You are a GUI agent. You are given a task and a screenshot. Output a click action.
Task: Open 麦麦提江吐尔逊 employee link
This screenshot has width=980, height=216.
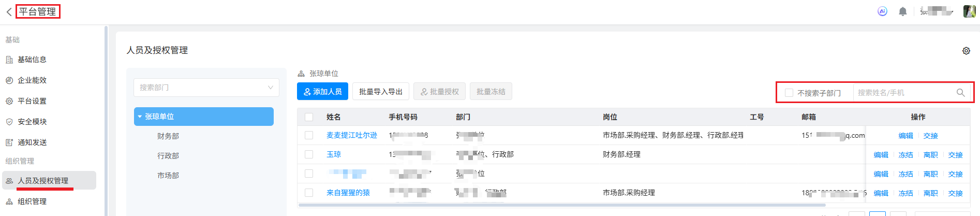(x=351, y=135)
